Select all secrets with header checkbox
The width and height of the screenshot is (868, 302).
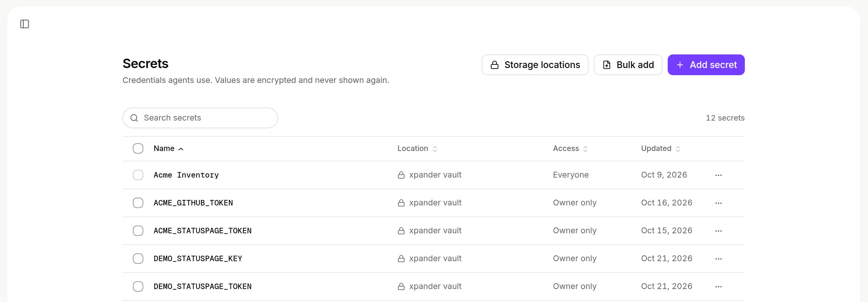tap(138, 148)
